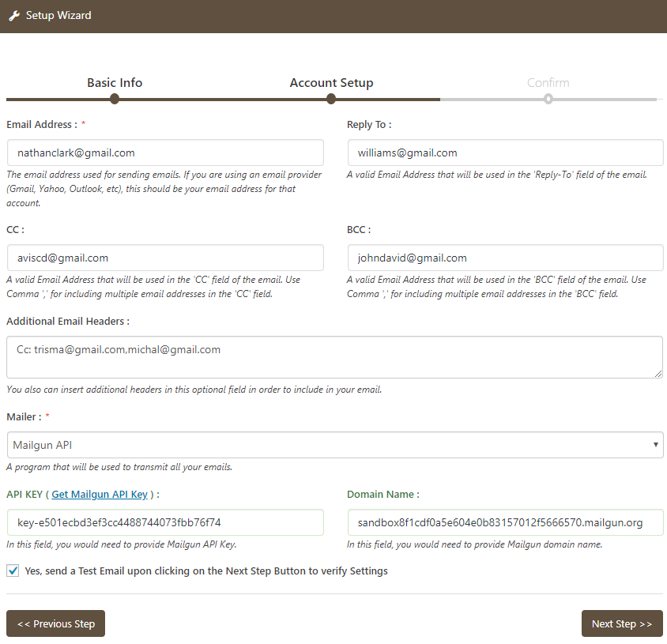Select the BCC email input
The width and height of the screenshot is (667, 644).
(x=505, y=258)
